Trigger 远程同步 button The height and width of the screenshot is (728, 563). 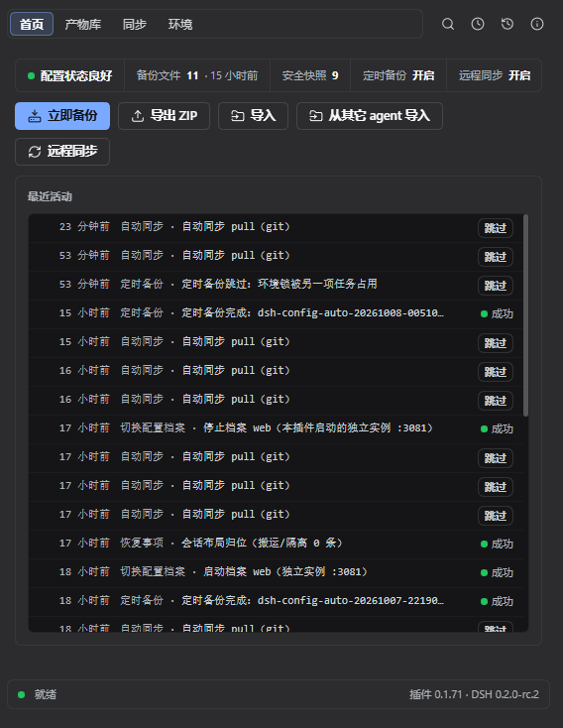pyautogui.click(x=62, y=152)
